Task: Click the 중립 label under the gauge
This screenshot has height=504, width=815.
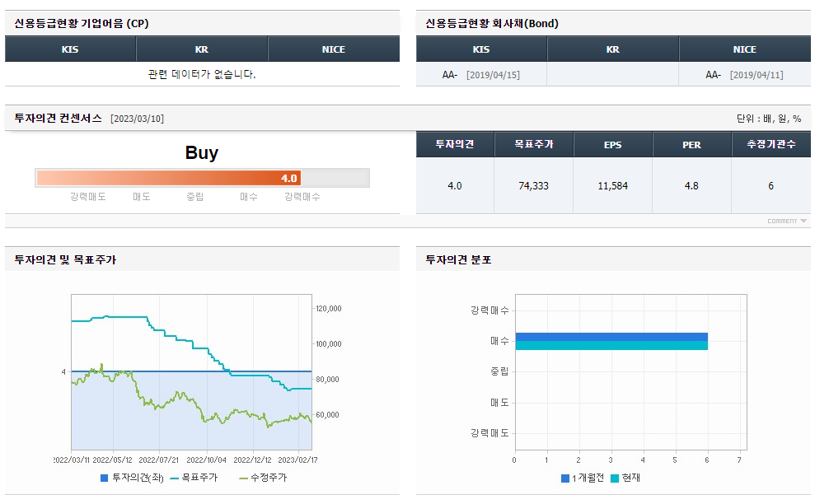Action: click(195, 196)
